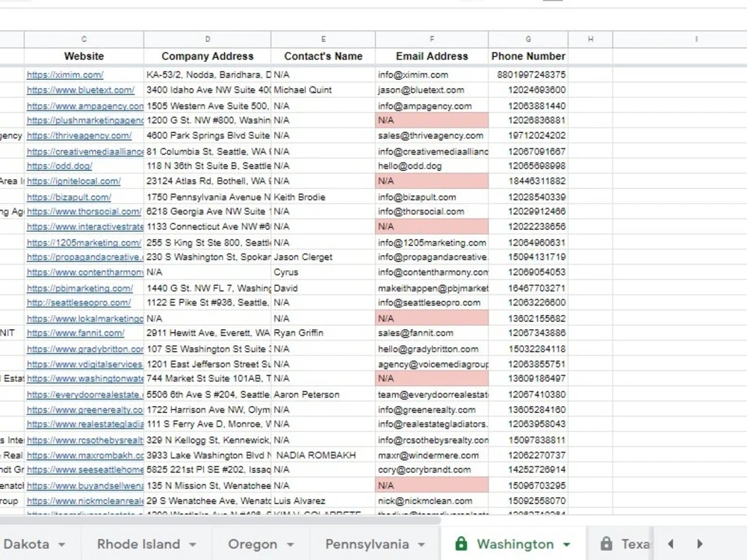Switch to the Pennsylvania sheet tab

367,544
